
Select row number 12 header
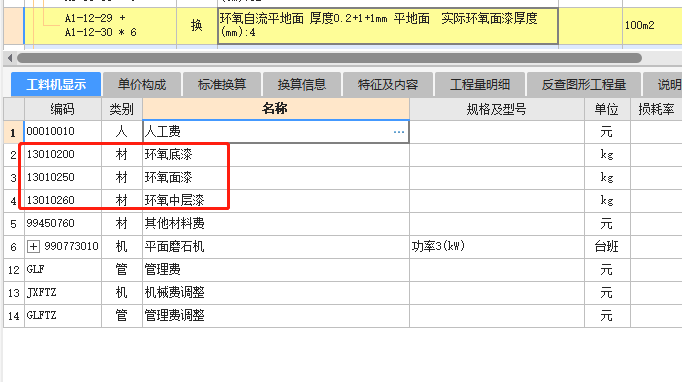point(13,270)
